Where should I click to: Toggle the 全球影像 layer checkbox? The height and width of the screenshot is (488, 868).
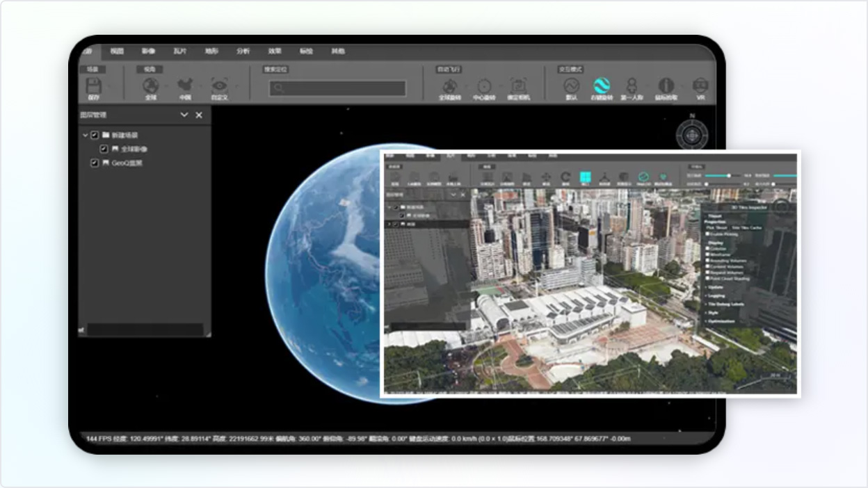(x=104, y=149)
